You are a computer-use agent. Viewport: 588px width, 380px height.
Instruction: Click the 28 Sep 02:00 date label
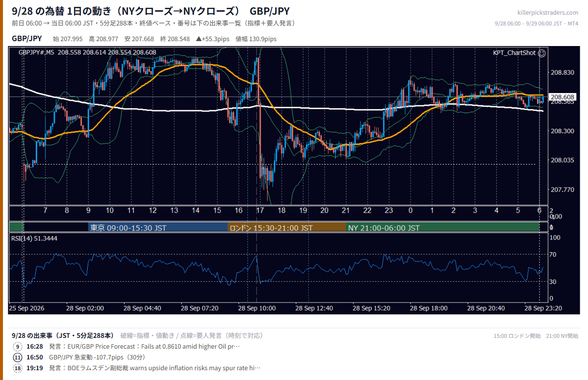(85, 309)
